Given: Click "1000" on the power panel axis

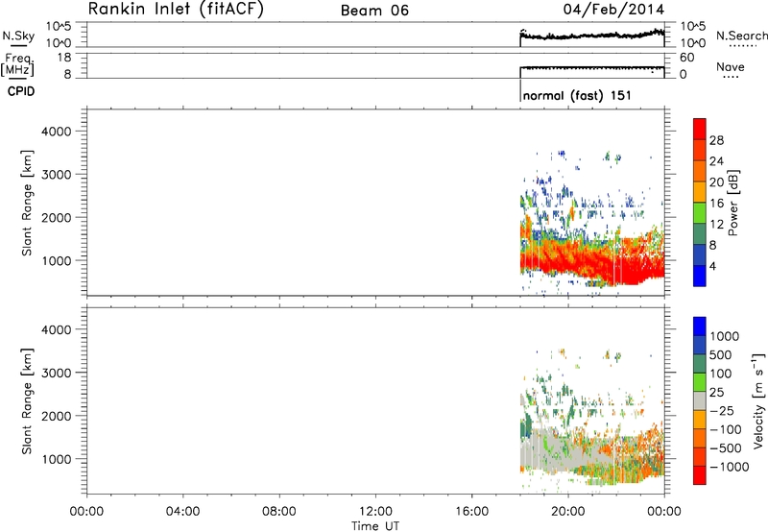Looking at the screenshot, I should tap(56, 260).
